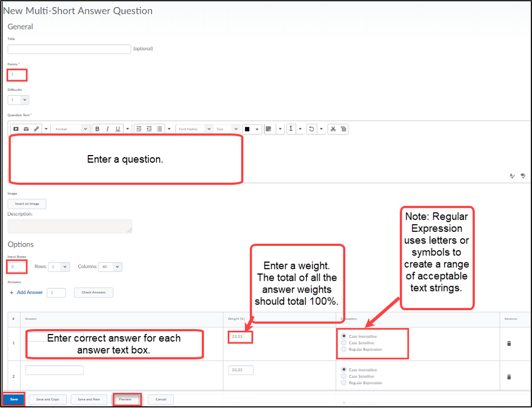Click the Save and Copy button
532x408 pixels.
pyautogui.click(x=47, y=399)
